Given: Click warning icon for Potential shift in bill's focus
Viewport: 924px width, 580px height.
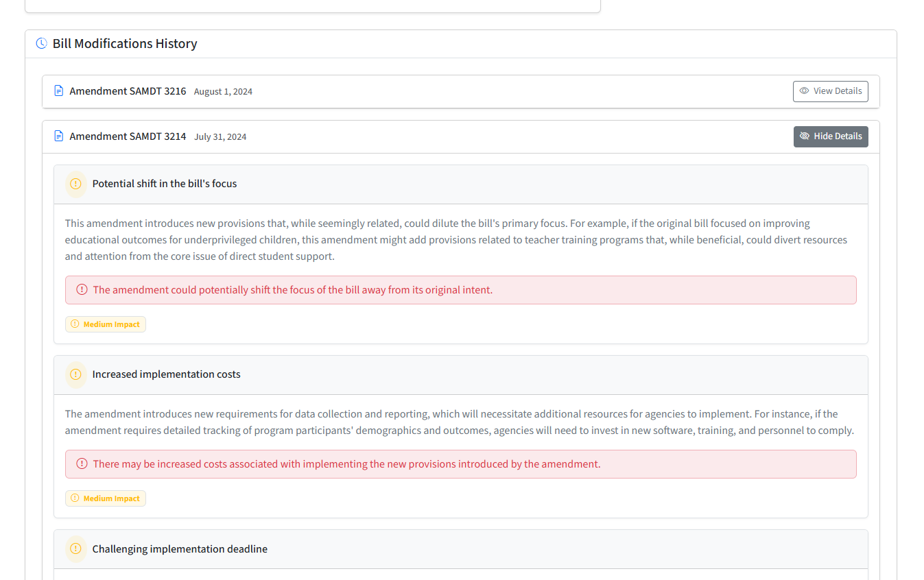Looking at the screenshot, I should point(76,184).
